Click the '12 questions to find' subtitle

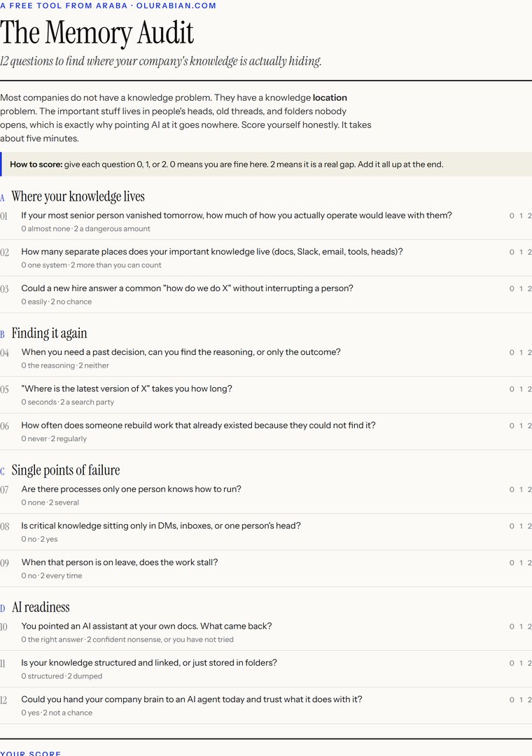coord(160,61)
